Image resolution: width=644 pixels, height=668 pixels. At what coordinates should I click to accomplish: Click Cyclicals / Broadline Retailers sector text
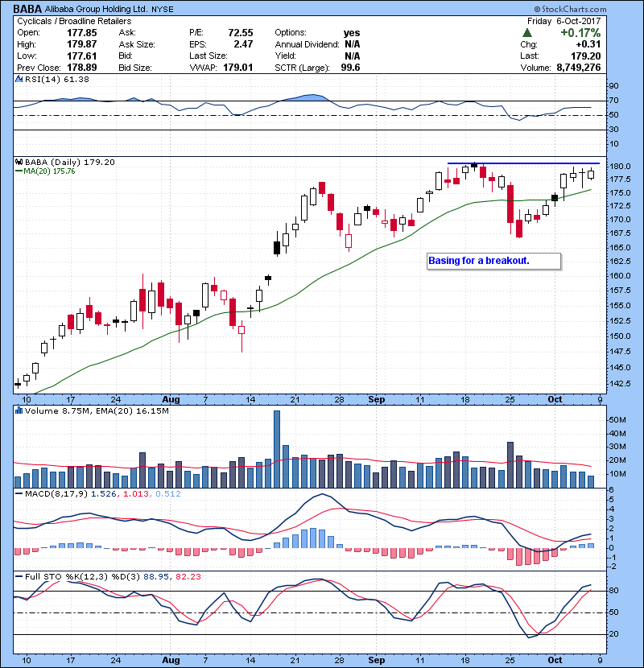coord(74,21)
